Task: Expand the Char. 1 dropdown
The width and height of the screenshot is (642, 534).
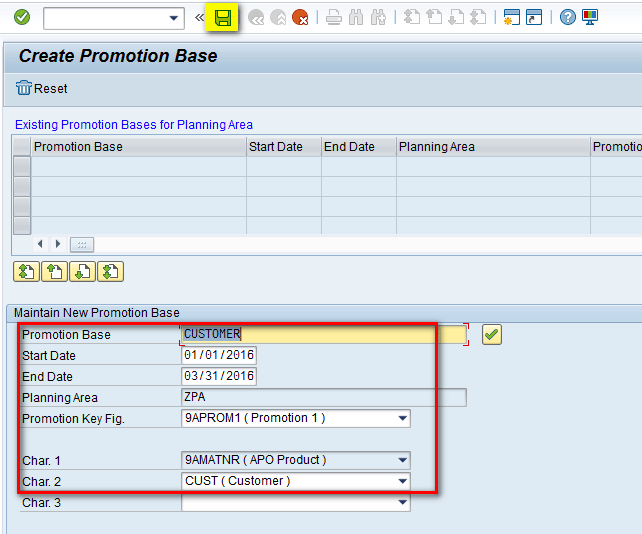Action: tap(402, 460)
